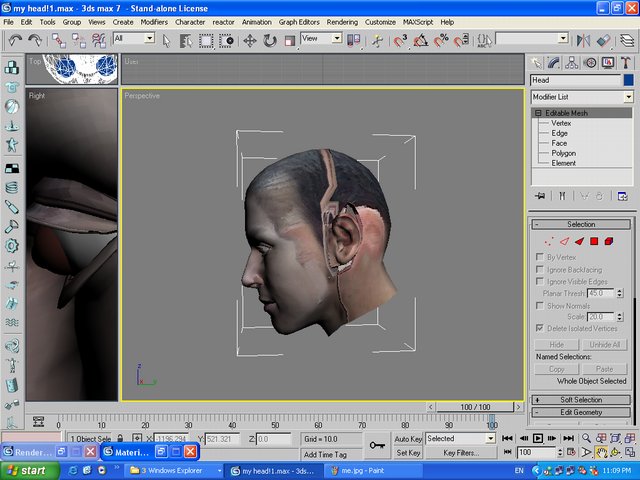Viewport: 640px width, 480px height.
Task: Open the Modifiers menu
Action: pyautogui.click(x=154, y=21)
